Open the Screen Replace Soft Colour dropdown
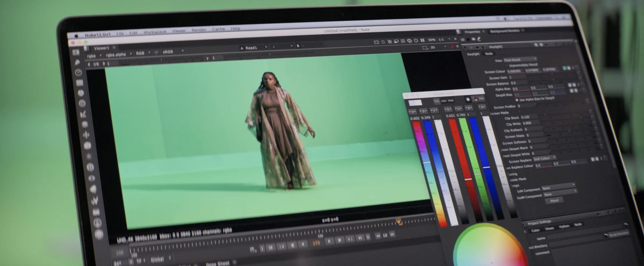The image size is (644, 266). pyautogui.click(x=544, y=158)
